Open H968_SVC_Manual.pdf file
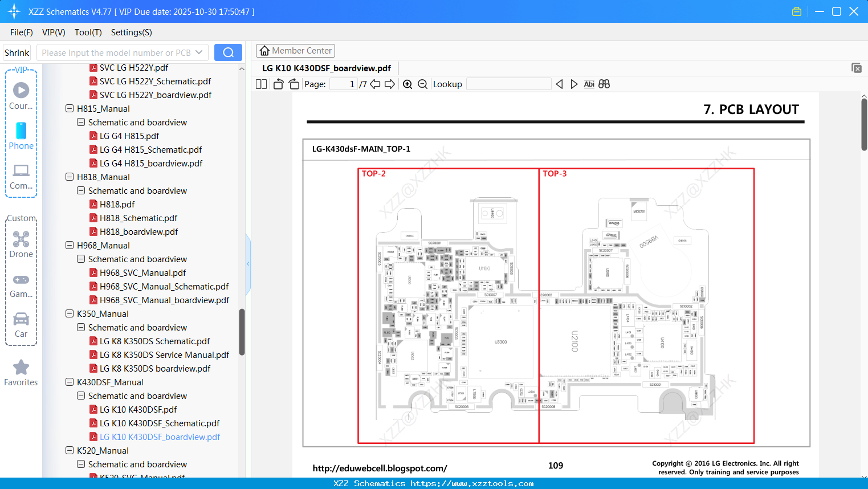Viewport: 868px width, 489px height. coord(142,272)
